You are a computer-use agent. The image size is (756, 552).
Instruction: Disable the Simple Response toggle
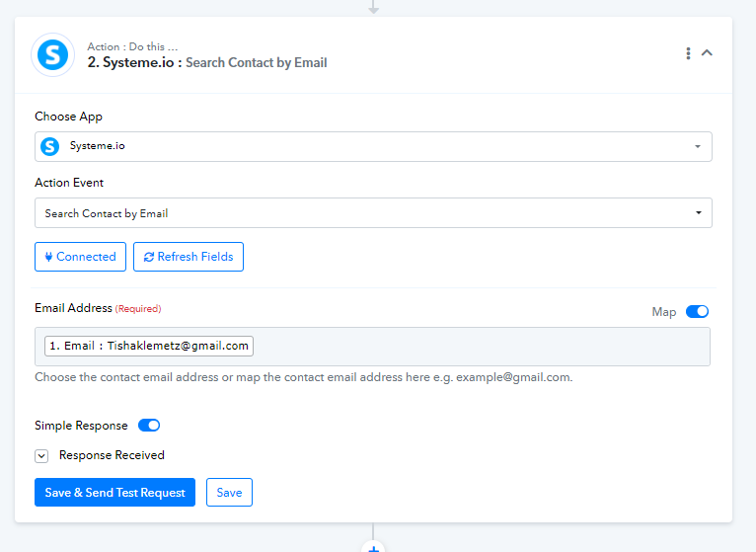(149, 425)
